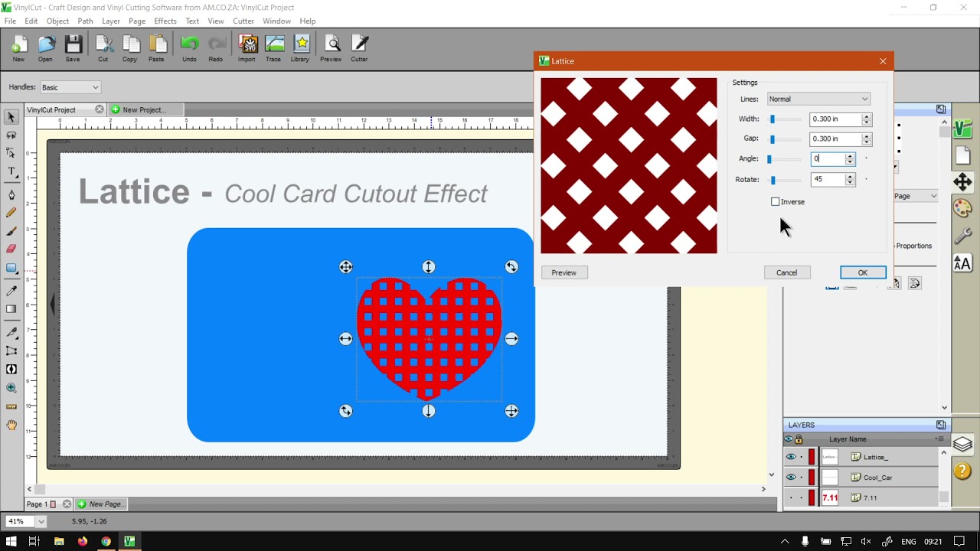The height and width of the screenshot is (551, 980).
Task: Click the Import SVG toolbar icon
Action: coord(247,49)
